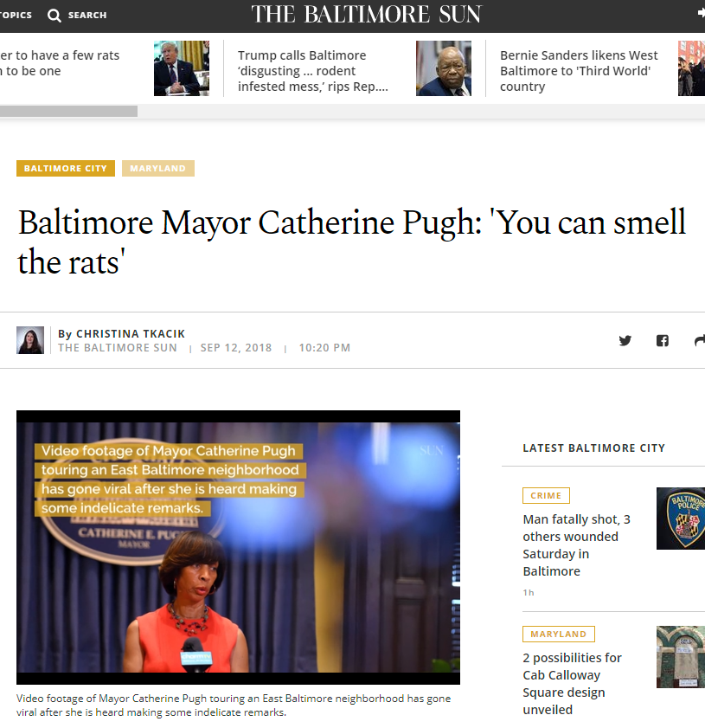705x728 pixels.
Task: Share the article on Twitter
Action: pyautogui.click(x=625, y=340)
